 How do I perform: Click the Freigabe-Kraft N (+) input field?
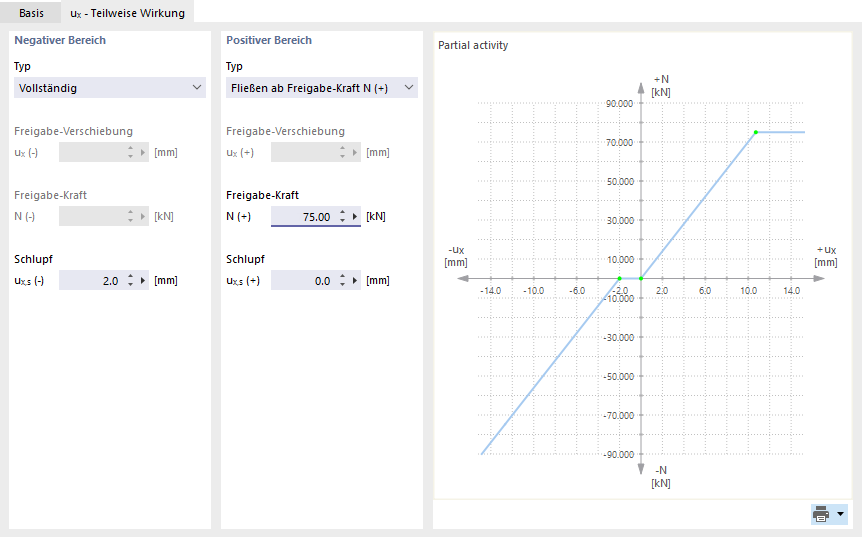[302, 216]
